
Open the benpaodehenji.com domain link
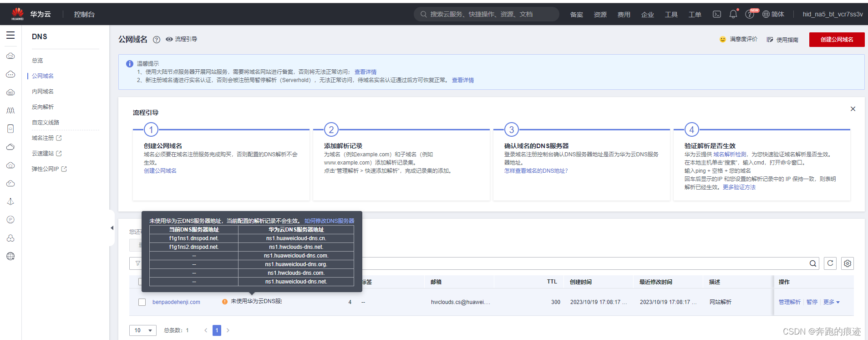pyautogui.click(x=176, y=302)
